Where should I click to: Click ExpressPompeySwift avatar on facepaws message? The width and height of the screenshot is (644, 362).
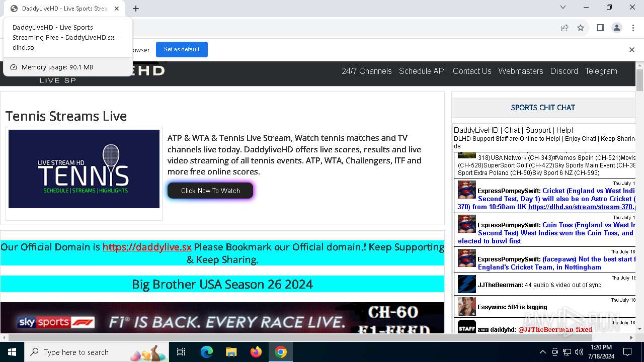click(467, 258)
